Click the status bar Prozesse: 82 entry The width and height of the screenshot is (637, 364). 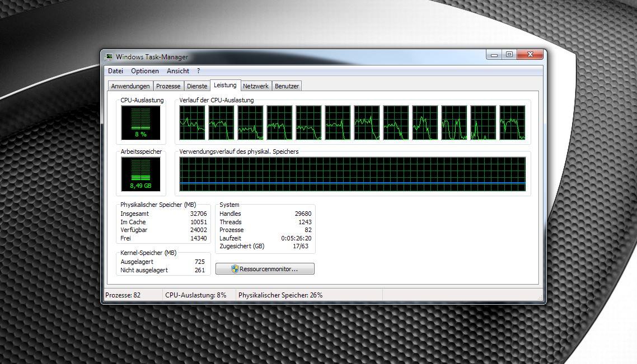123,295
